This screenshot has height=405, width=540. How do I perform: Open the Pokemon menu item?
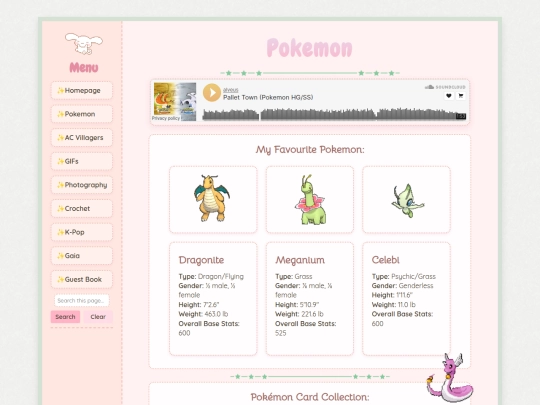(82, 114)
